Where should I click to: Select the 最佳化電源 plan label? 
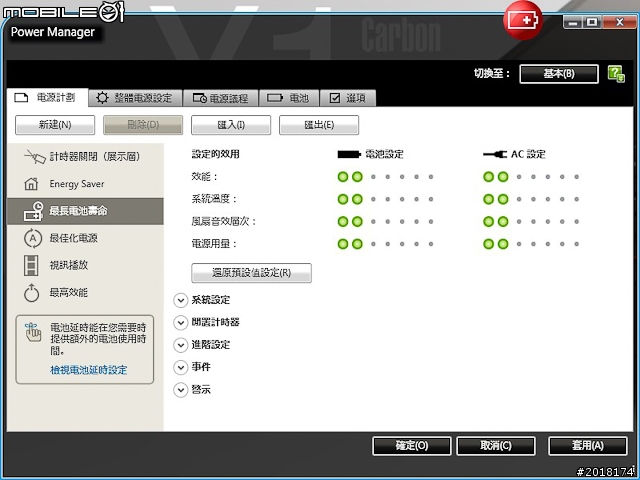tap(73, 238)
